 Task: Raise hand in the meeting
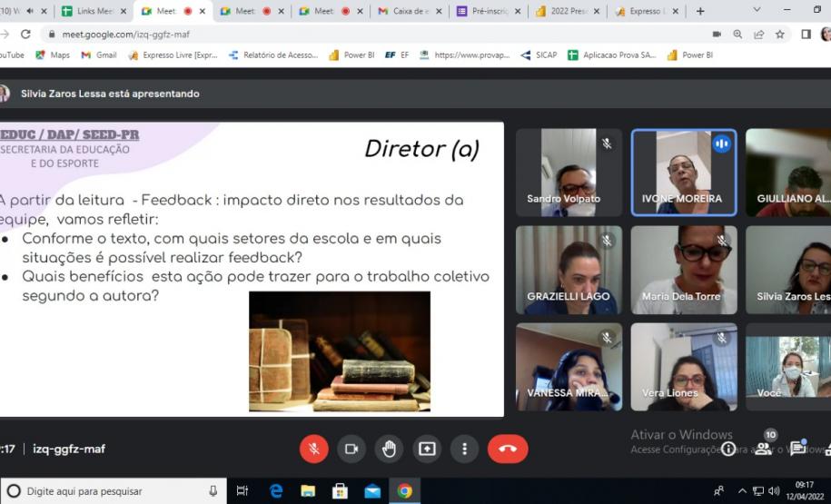coord(389,449)
